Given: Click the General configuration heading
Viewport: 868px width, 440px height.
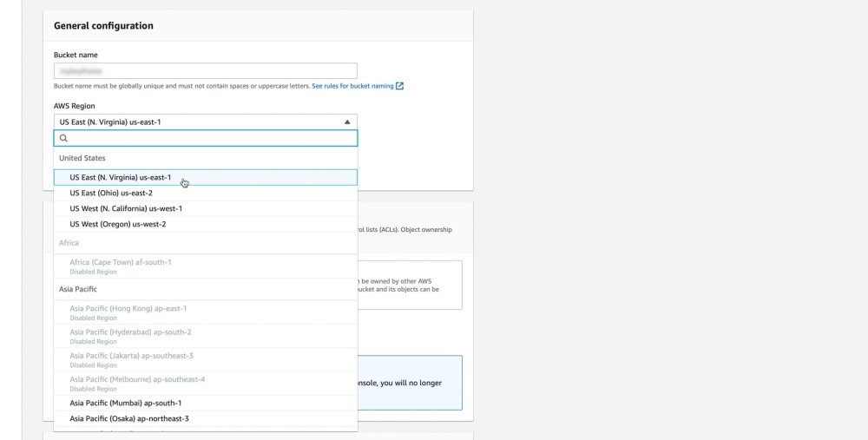Looking at the screenshot, I should [x=103, y=25].
